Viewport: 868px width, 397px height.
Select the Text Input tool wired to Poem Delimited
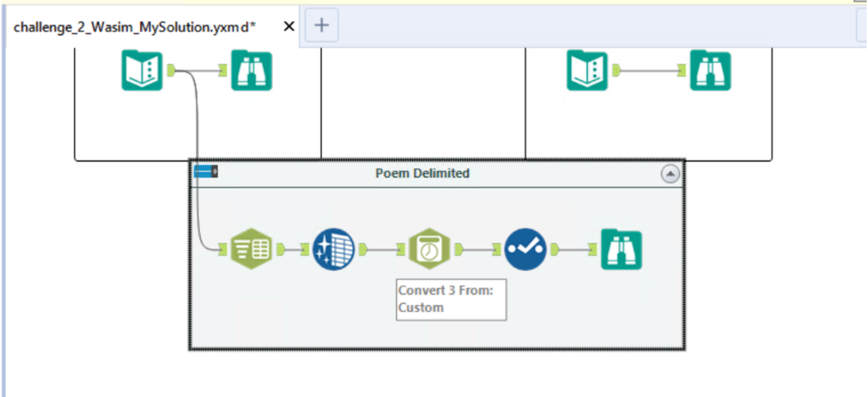click(142, 70)
